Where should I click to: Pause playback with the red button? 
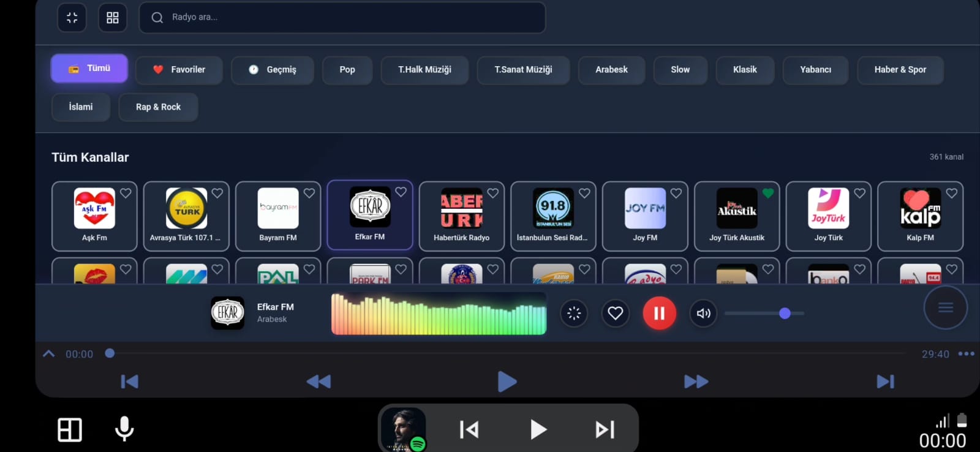pos(660,314)
